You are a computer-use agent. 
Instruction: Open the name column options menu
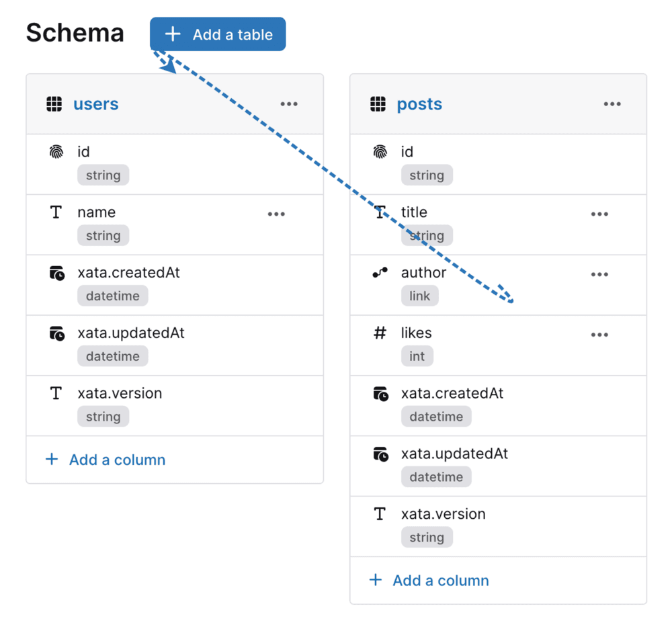coord(276,214)
